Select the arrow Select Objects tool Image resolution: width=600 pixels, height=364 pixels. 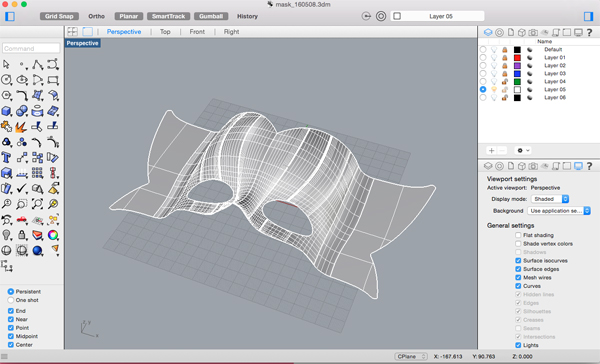pyautogui.click(x=6, y=64)
